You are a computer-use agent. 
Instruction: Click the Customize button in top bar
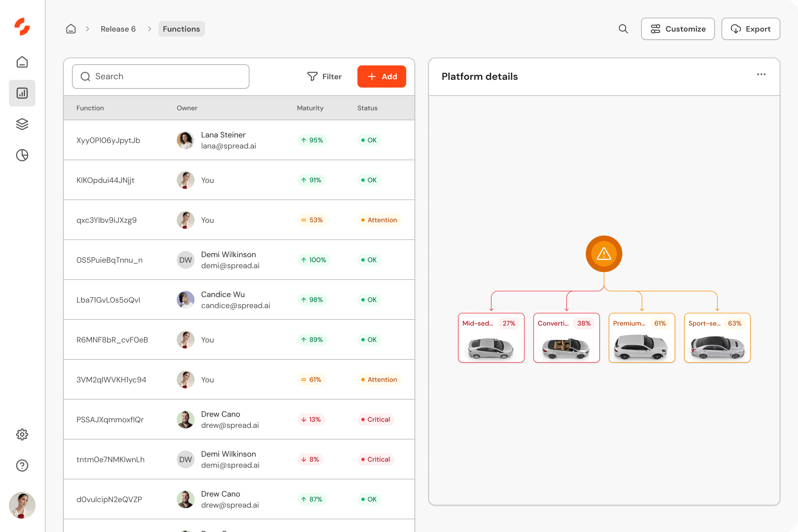point(678,29)
